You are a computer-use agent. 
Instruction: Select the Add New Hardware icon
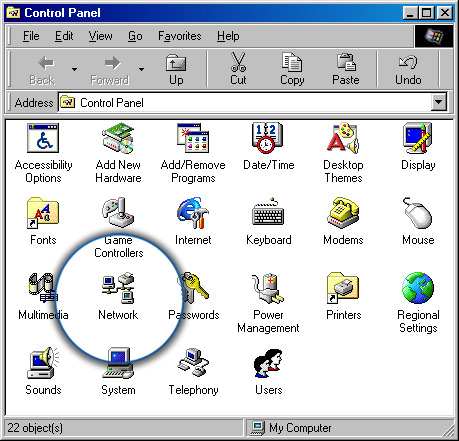118,138
